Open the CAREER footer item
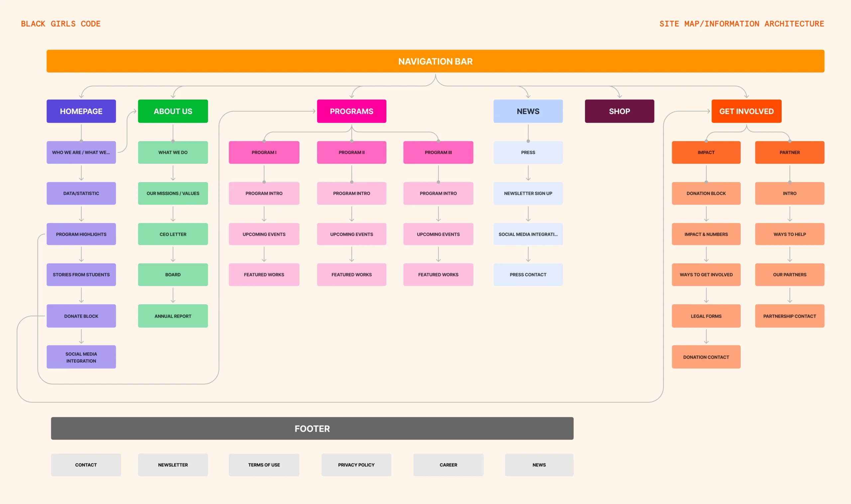Image resolution: width=851 pixels, height=504 pixels. pos(448,464)
